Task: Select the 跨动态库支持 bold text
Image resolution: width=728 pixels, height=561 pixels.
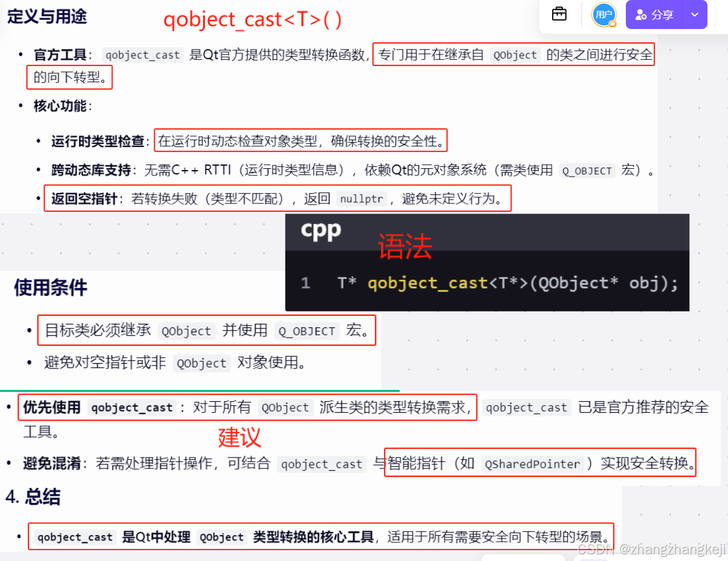Action: click(91, 171)
